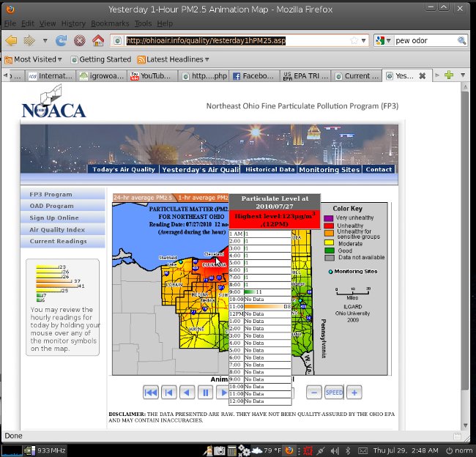Open the Edit menu
The image size is (476, 457).
click(x=28, y=23)
